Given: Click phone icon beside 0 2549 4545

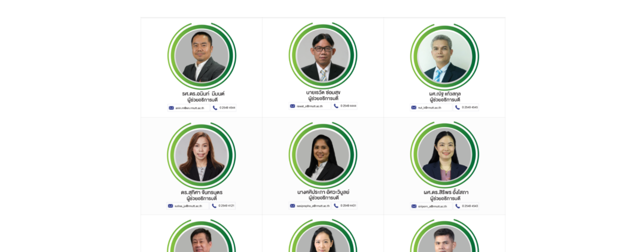Looking at the screenshot, I should (458, 107).
